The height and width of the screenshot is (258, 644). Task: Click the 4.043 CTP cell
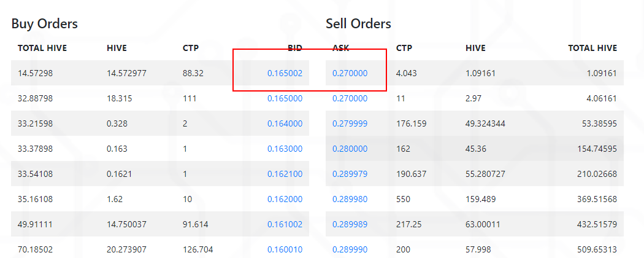[407, 73]
